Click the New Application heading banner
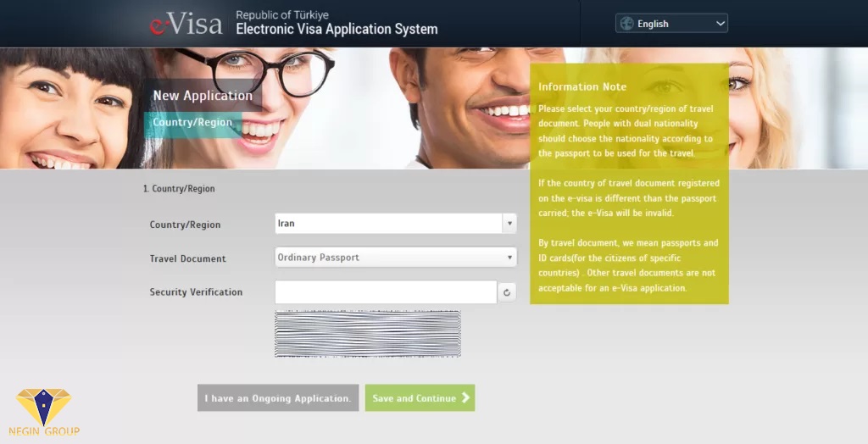Screen dimensions: 868x444 tap(203, 96)
